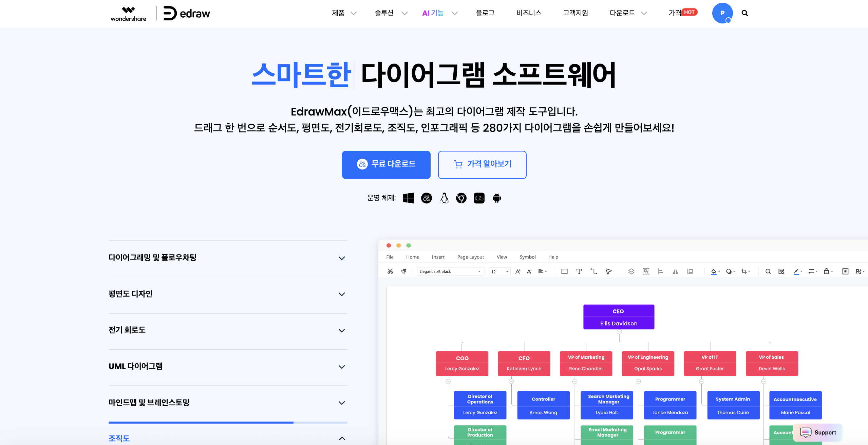Open the 가격 HOT pricing link
This screenshot has height=445, width=868.
[x=683, y=13]
